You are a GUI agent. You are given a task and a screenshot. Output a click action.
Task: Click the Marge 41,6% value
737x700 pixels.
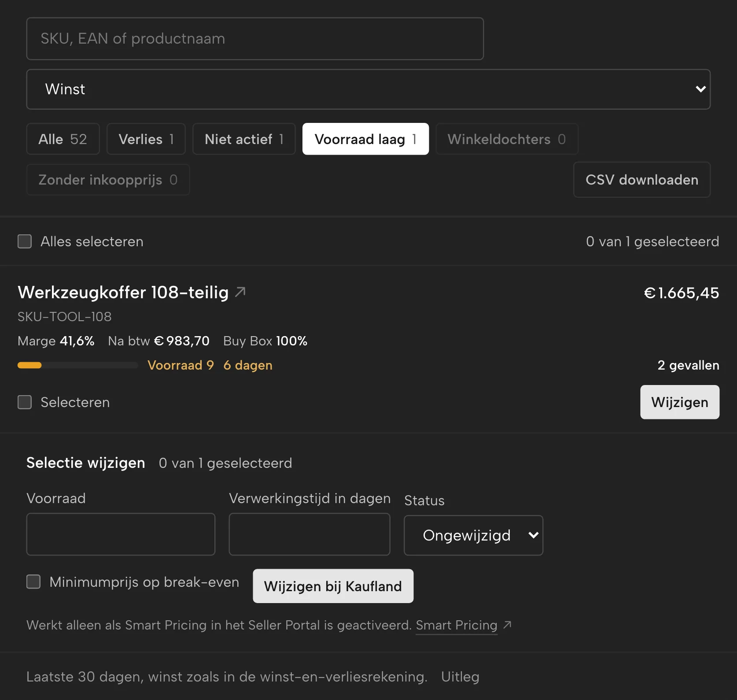click(x=56, y=341)
